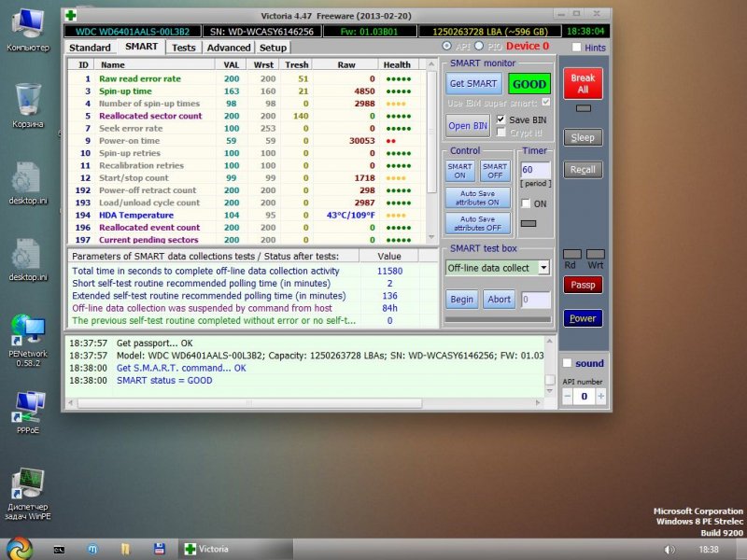
Task: Select the API radio button
Action: (x=447, y=47)
